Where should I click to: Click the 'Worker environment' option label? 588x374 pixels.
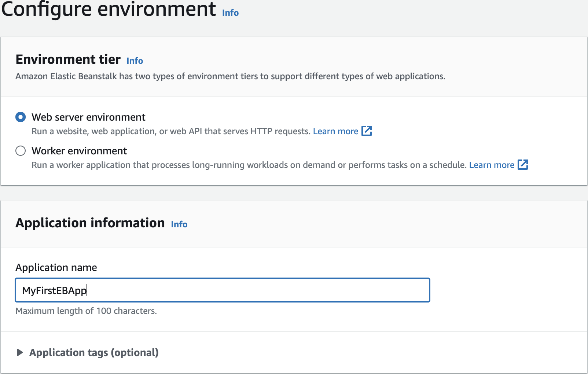click(x=79, y=151)
